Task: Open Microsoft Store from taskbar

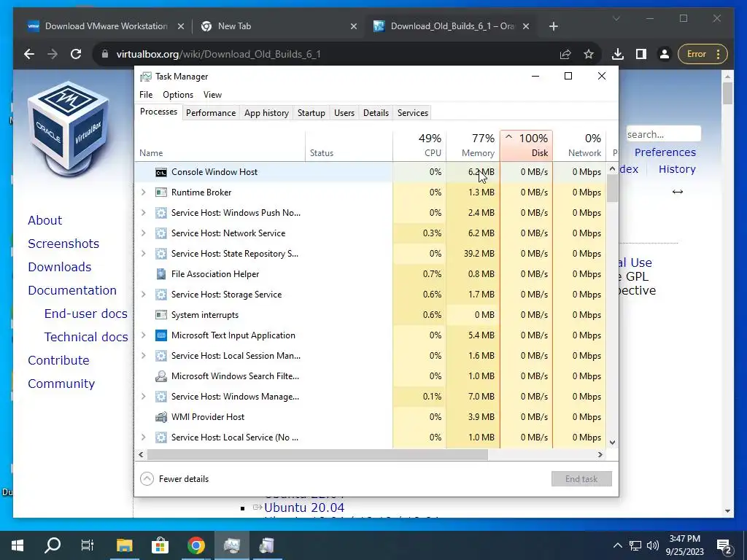Action: (x=160, y=545)
